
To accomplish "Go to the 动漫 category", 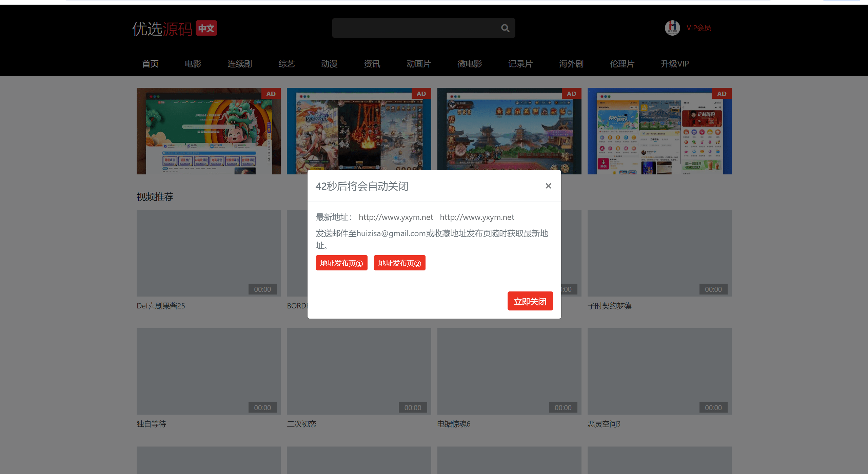I will pyautogui.click(x=329, y=63).
